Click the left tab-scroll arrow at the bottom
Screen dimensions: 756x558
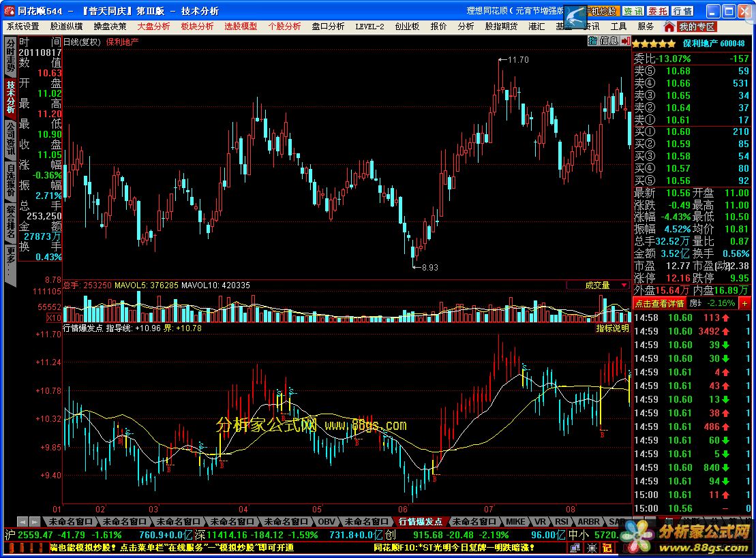[x=22, y=522]
